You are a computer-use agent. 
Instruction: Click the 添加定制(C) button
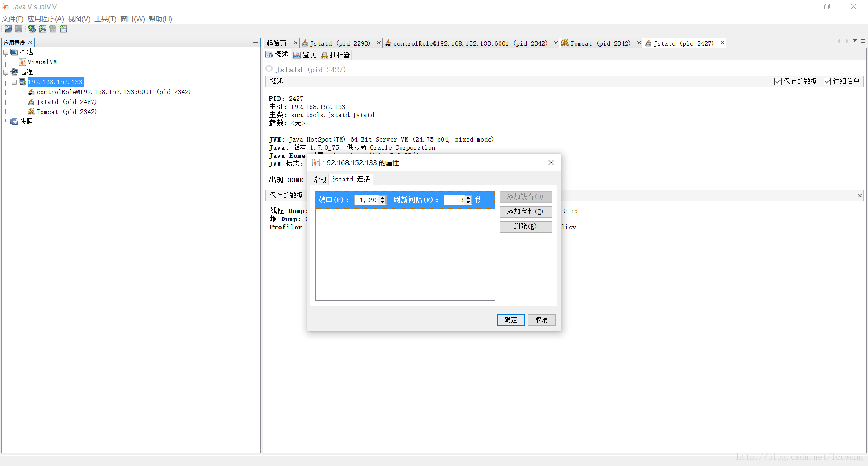(x=526, y=212)
